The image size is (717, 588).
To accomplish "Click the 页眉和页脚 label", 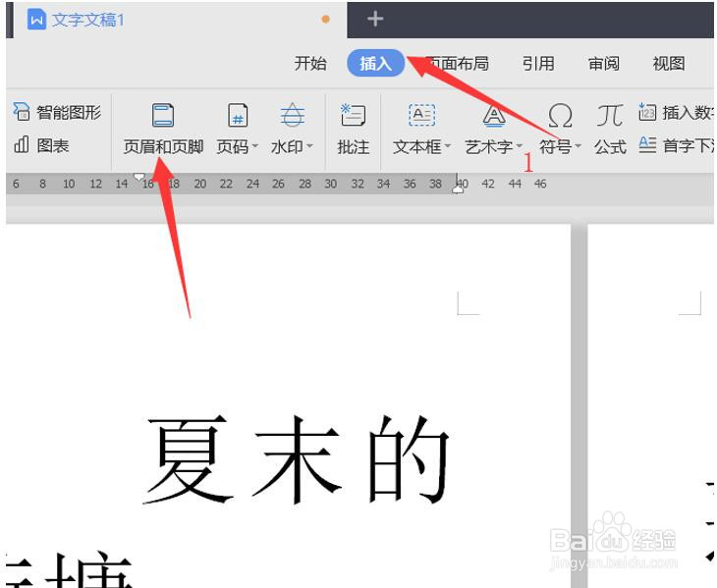I will [163, 147].
